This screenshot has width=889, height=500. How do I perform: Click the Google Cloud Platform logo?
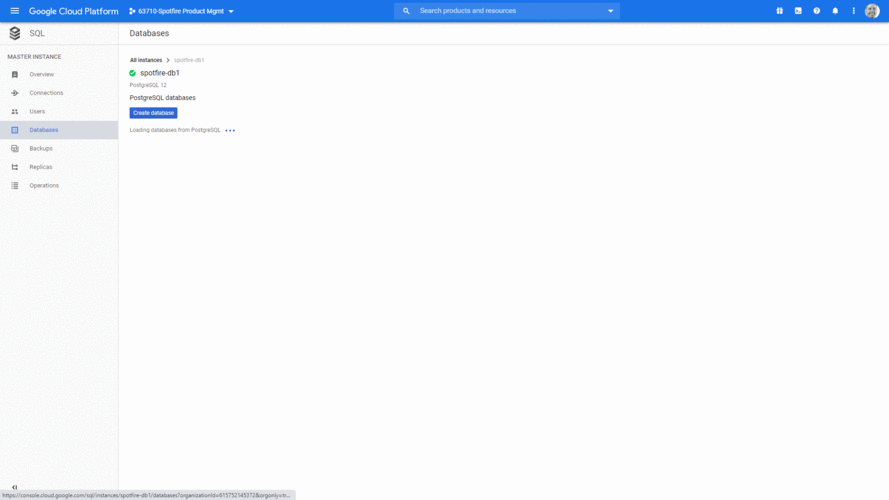pyautogui.click(x=74, y=11)
